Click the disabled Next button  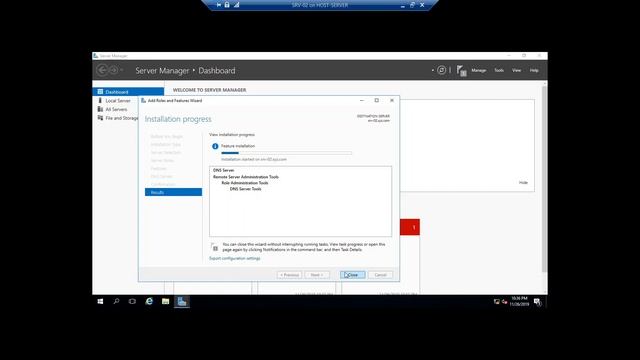tap(317, 275)
